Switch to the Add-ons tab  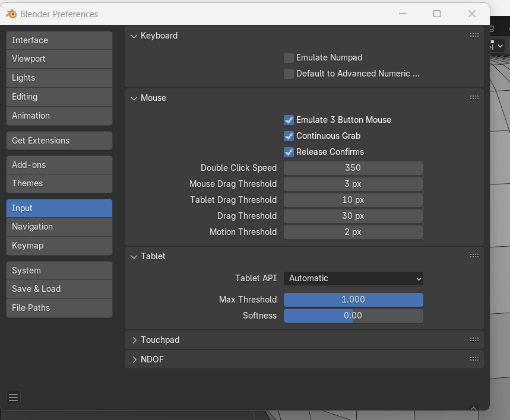tap(59, 165)
